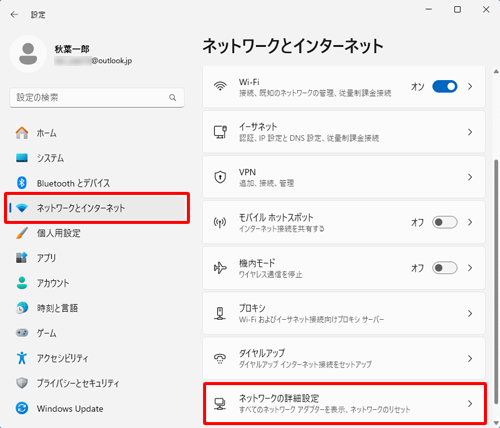Click the アクセシビリティ figure icon
The width and height of the screenshot is (500, 428).
(22, 358)
